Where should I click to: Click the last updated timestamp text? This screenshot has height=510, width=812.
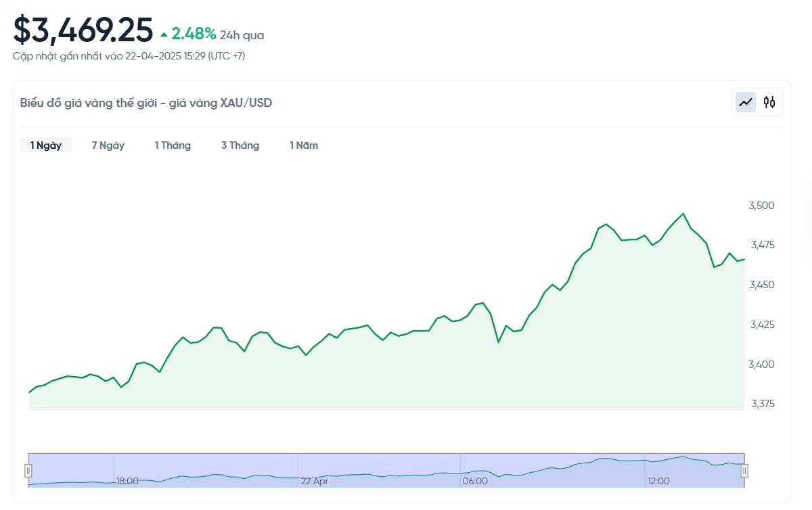(x=129, y=55)
